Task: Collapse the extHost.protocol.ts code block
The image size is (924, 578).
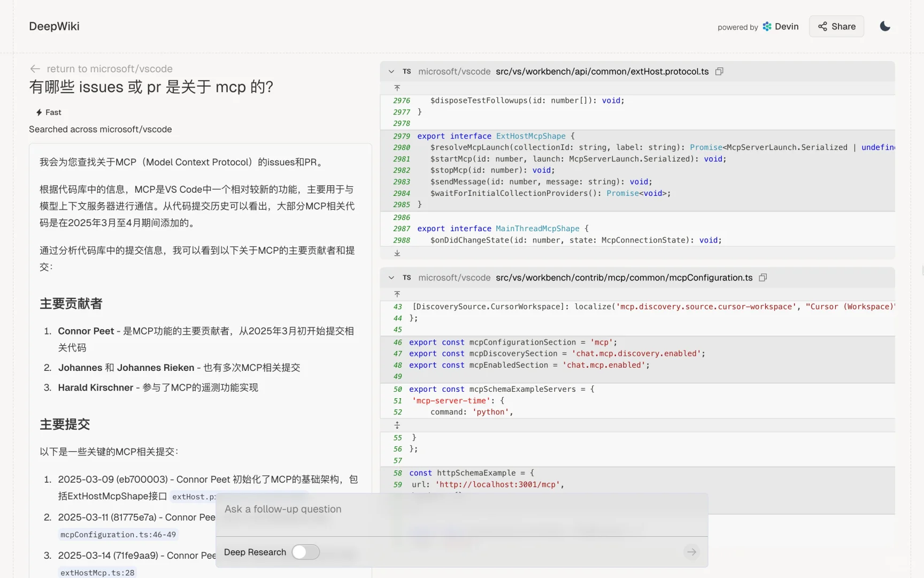Action: 391,71
